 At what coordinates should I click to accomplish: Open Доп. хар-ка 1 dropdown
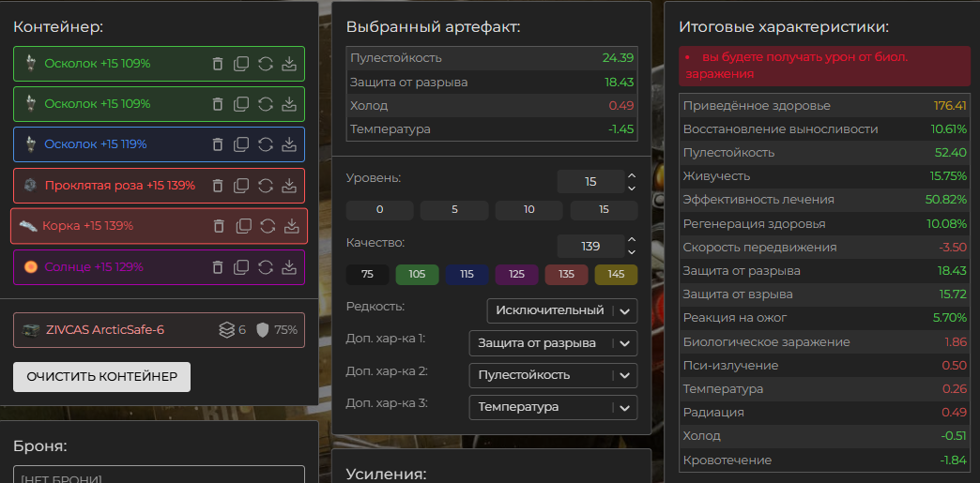tap(552, 343)
